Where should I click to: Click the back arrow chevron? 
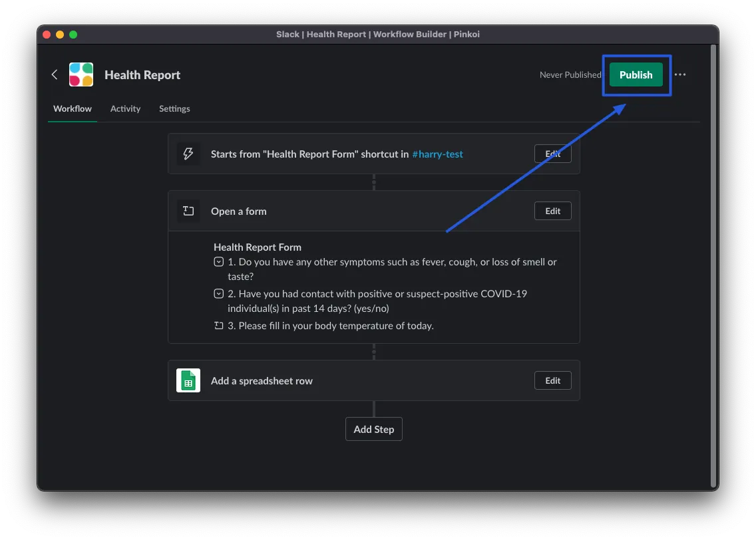click(55, 74)
